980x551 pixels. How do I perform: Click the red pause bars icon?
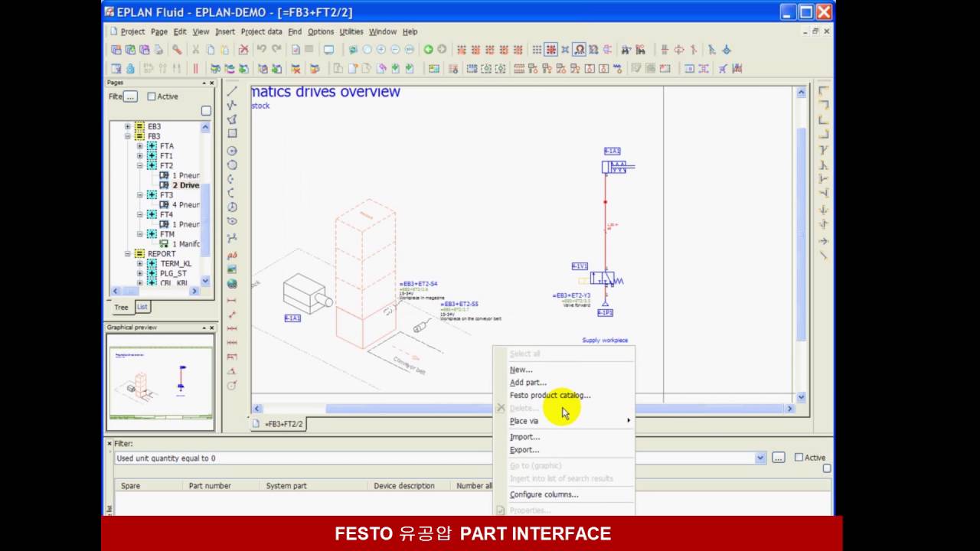[195, 68]
